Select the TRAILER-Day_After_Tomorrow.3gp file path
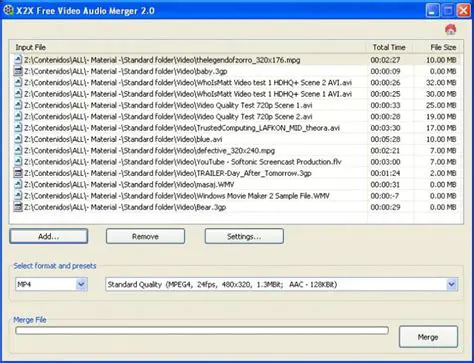The image size is (474, 363). 168,173
